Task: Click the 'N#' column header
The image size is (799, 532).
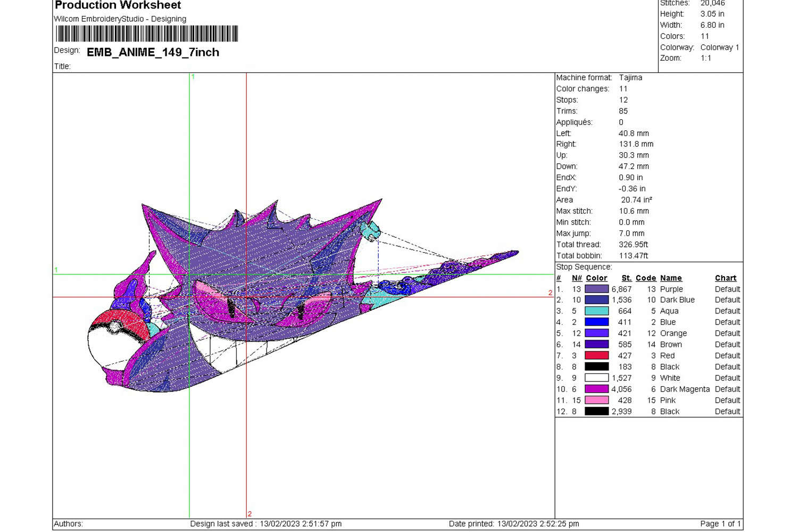Action: pyautogui.click(x=577, y=278)
